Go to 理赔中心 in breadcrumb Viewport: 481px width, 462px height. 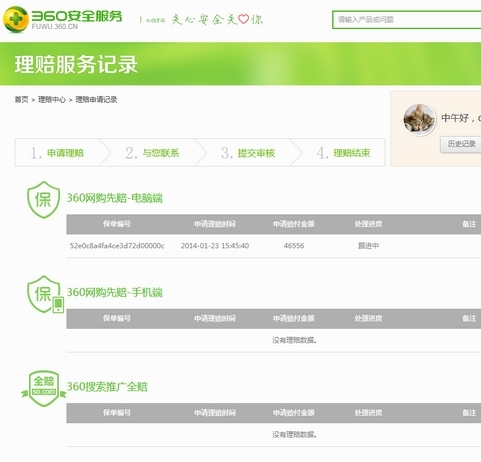[x=52, y=99]
